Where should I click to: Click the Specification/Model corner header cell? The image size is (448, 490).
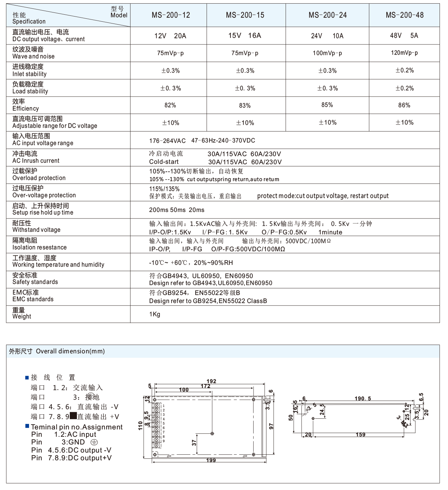pos(68,15)
